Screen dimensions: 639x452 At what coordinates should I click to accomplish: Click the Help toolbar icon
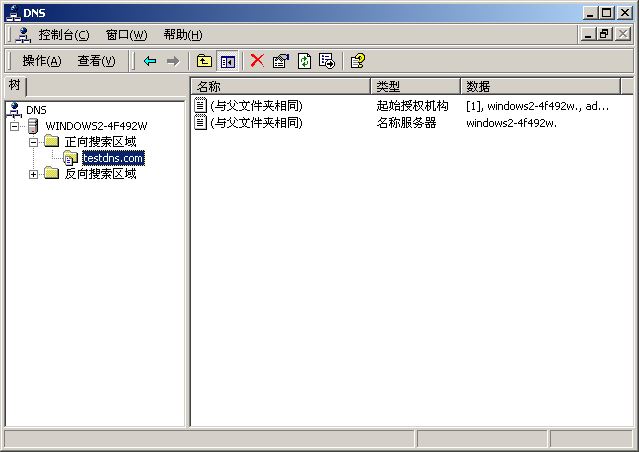[x=357, y=61]
